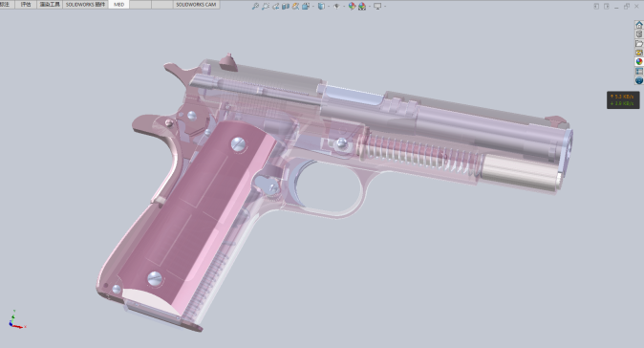Viewport: 644px width, 348px height.
Task: Click the network speed overlay widget
Action: pos(623,99)
